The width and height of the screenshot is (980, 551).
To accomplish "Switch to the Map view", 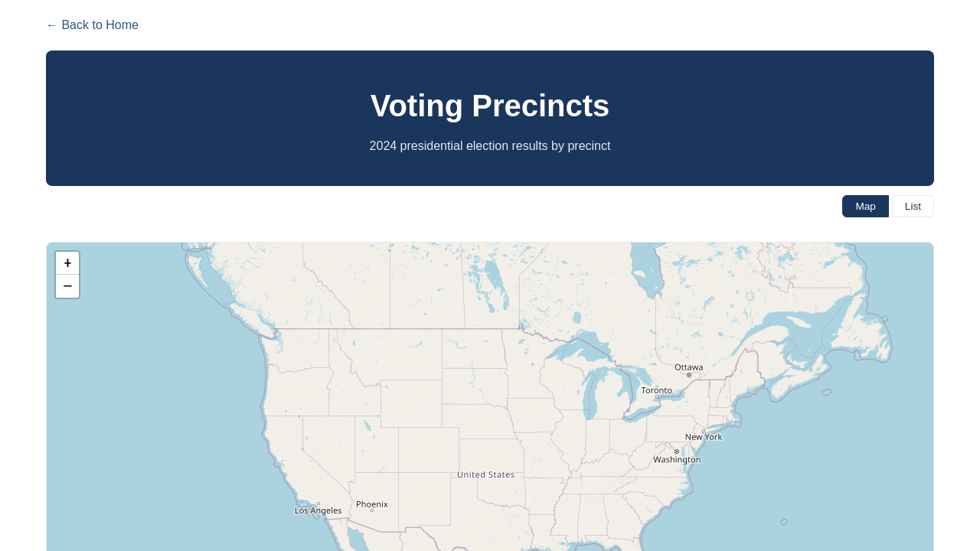I will click(x=865, y=206).
